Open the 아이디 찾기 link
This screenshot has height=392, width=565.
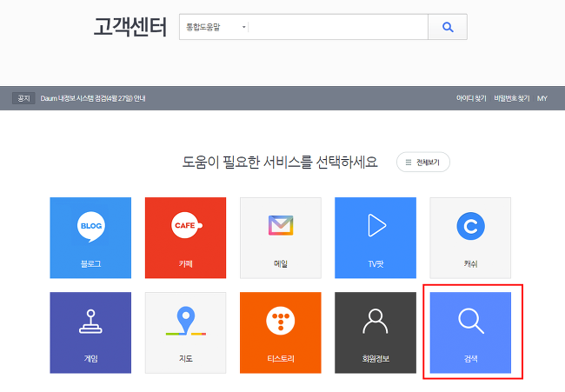471,98
